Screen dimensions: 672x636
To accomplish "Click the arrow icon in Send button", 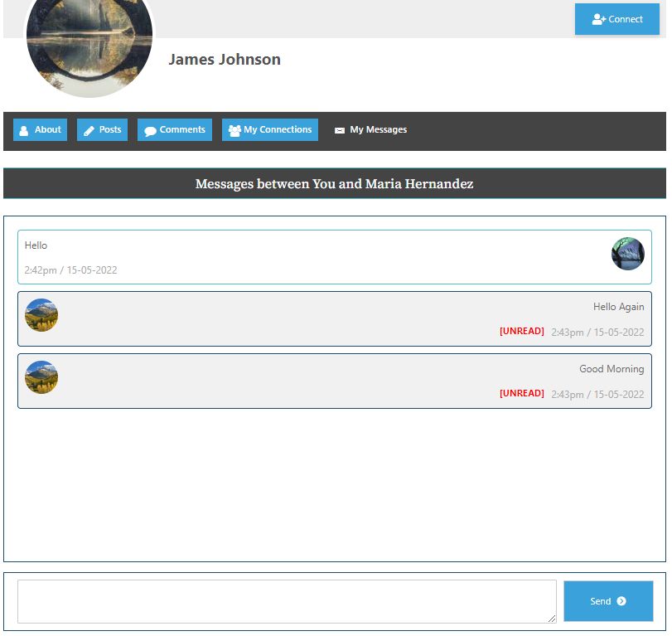I will [621, 601].
